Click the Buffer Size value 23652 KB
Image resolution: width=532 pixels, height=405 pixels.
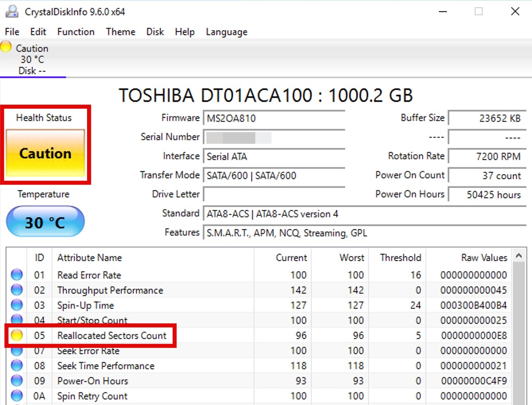click(487, 118)
